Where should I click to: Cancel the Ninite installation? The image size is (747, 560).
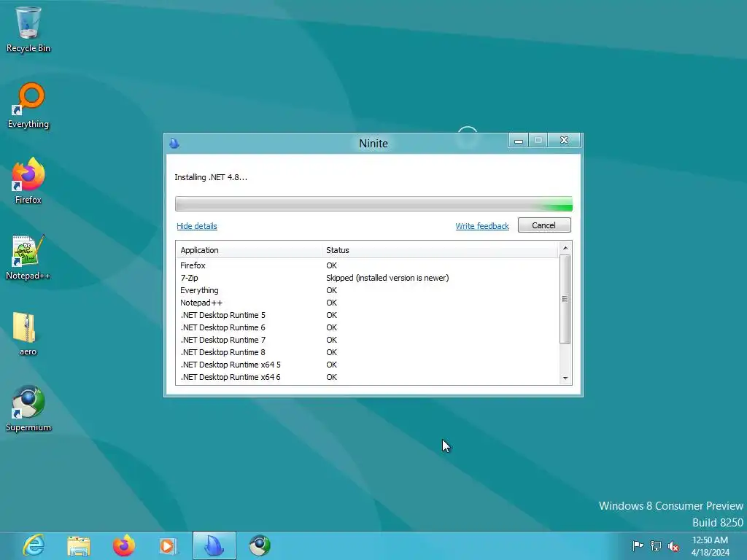pos(544,225)
